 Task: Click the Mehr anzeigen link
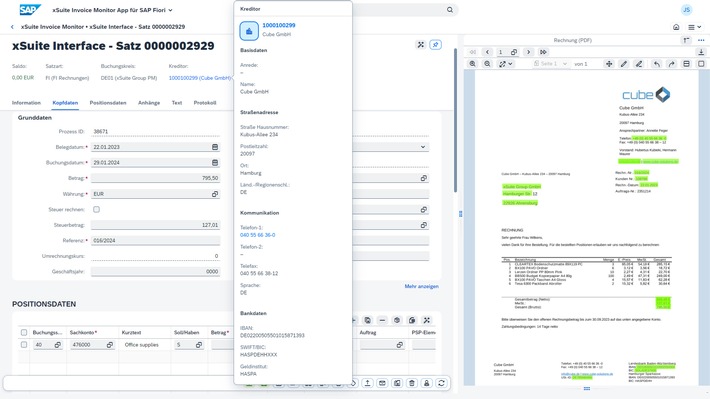pos(421,286)
